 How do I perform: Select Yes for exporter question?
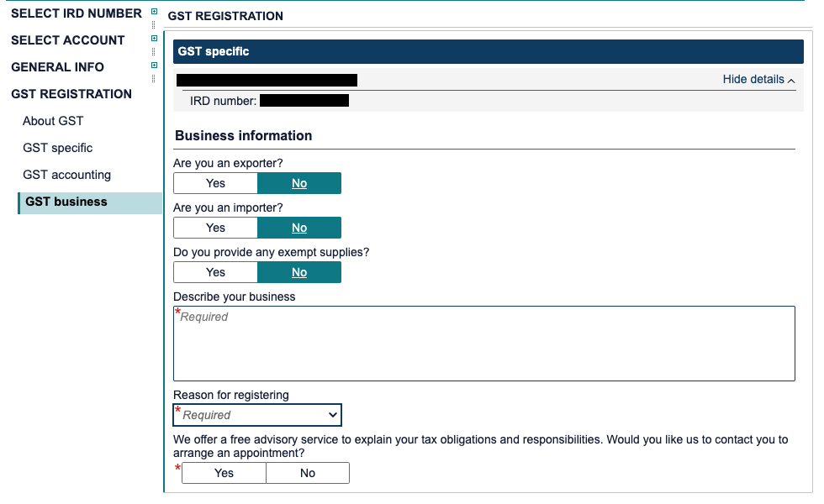click(215, 183)
